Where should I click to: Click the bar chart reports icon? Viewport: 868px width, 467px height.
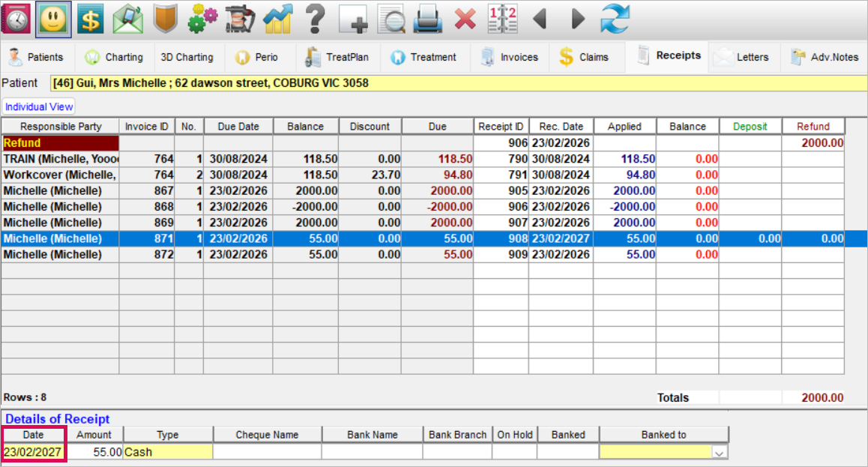[277, 19]
